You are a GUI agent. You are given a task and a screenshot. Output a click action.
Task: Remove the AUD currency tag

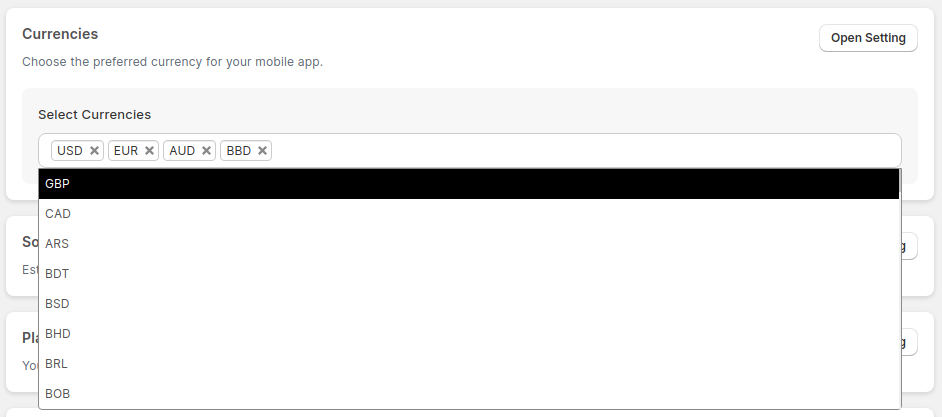point(207,151)
